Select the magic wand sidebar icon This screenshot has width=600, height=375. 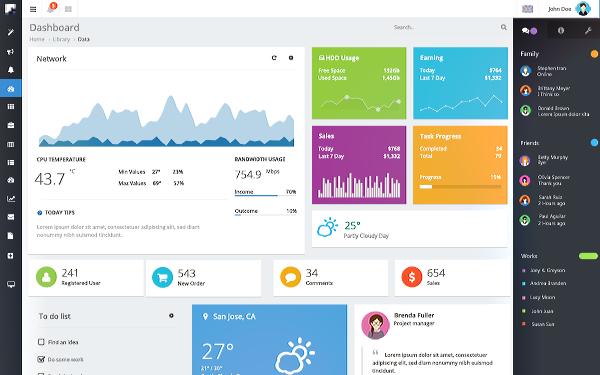[11, 33]
